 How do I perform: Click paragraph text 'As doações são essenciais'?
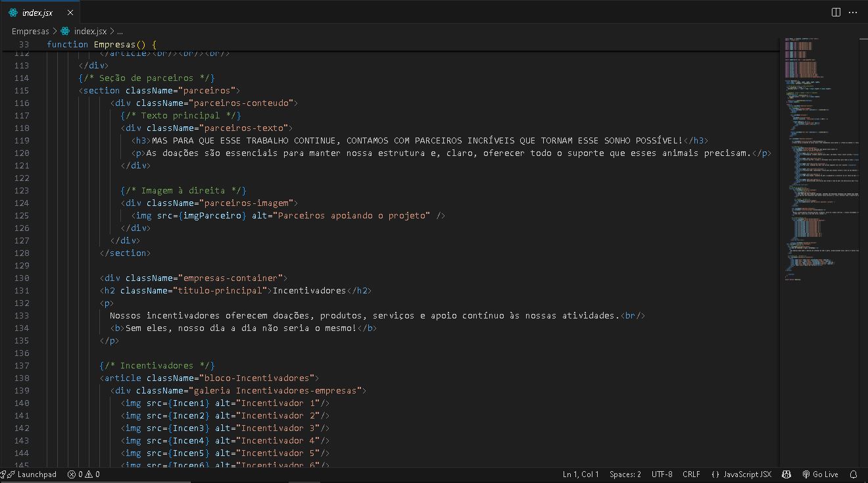(x=212, y=153)
